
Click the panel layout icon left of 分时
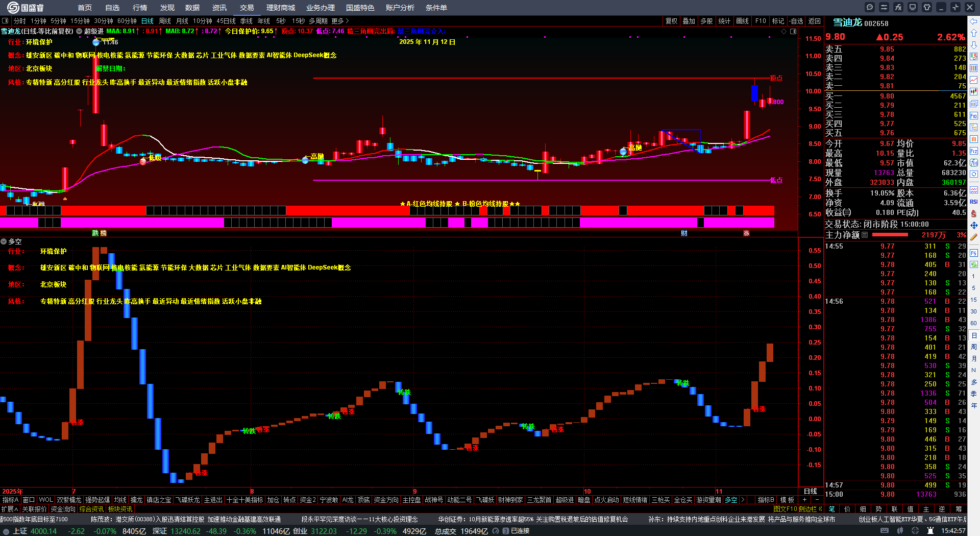(5, 21)
